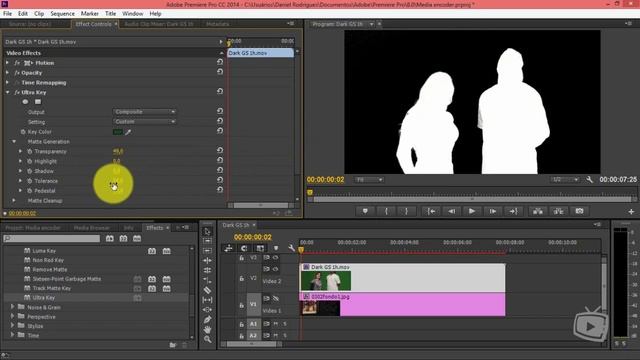640x360 pixels.
Task: Collapse the Ultra Key effect
Action: (7, 92)
